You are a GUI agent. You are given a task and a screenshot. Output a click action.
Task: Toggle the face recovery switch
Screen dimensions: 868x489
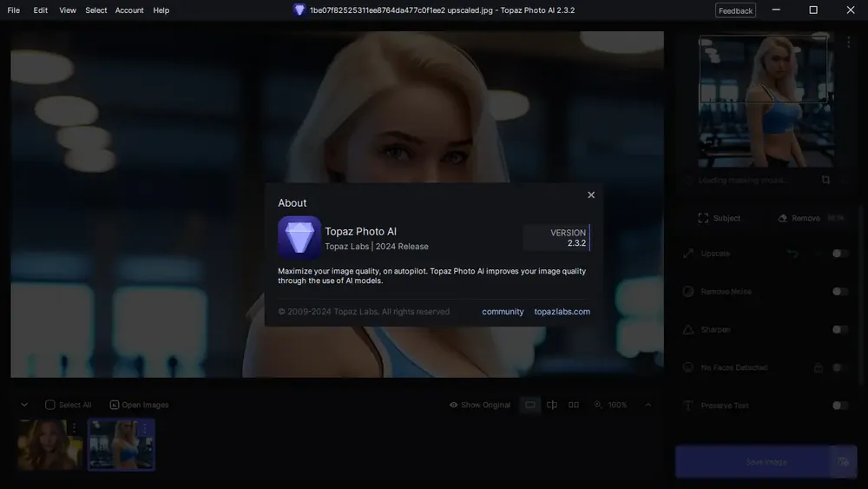(839, 367)
